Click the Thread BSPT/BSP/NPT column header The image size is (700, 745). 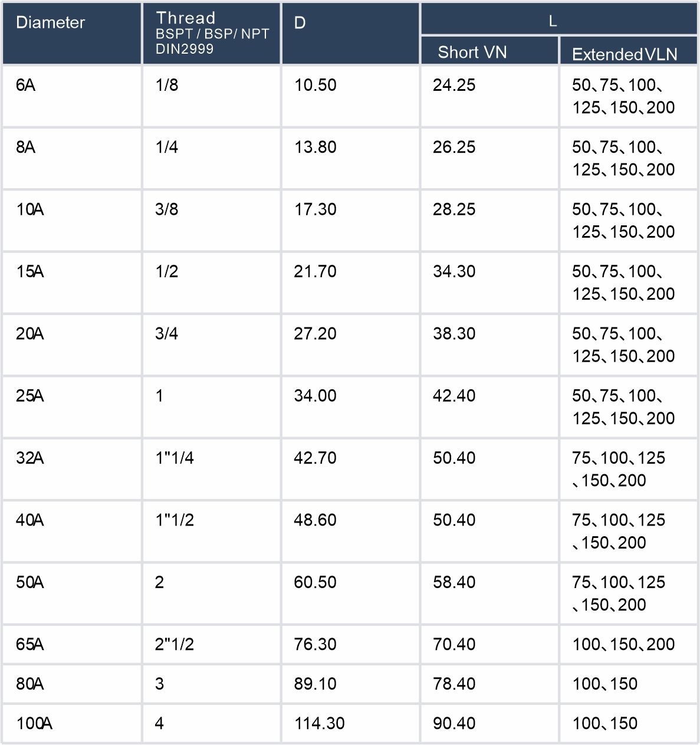(212, 33)
